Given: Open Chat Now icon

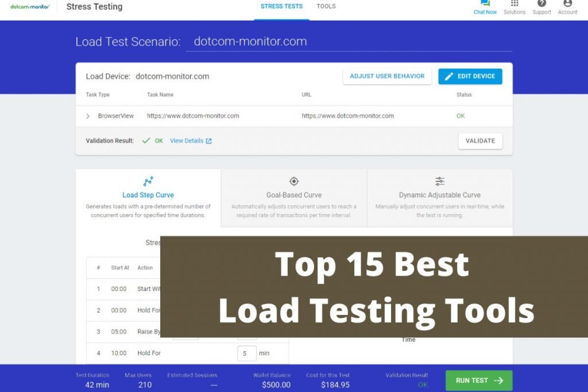Looking at the screenshot, I should coord(485,3).
